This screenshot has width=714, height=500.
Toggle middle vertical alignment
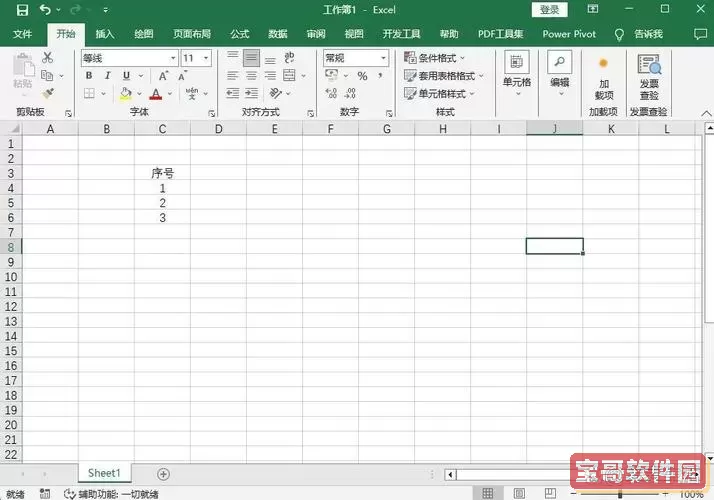[251, 58]
